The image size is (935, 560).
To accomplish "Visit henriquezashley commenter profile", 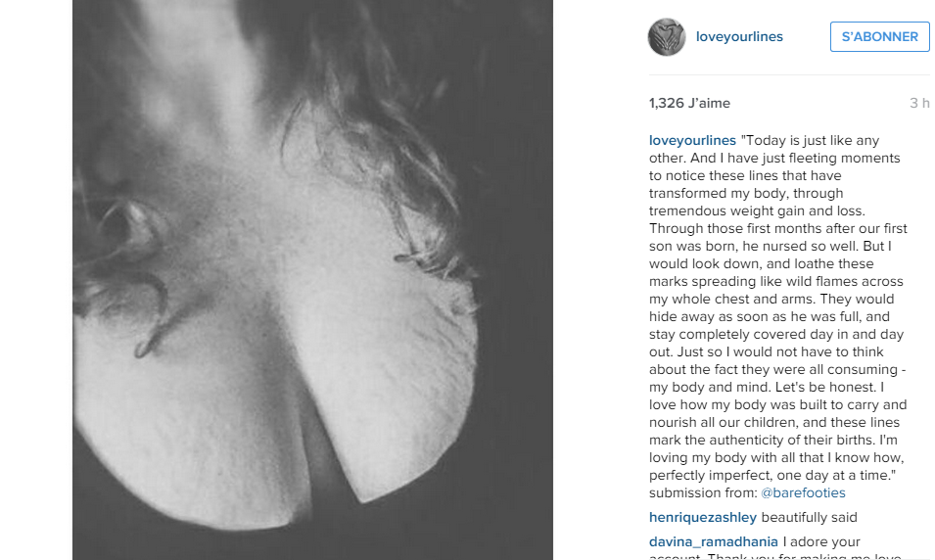I will click(x=702, y=517).
